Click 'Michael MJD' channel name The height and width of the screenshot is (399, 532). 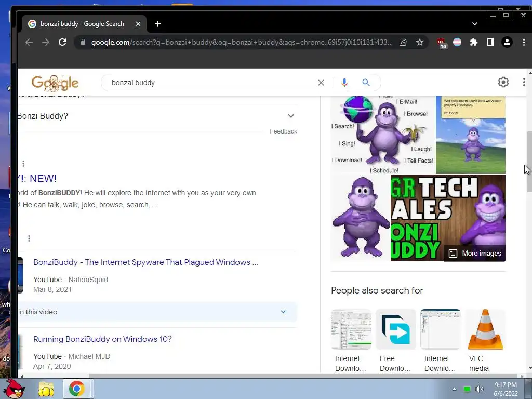click(89, 356)
